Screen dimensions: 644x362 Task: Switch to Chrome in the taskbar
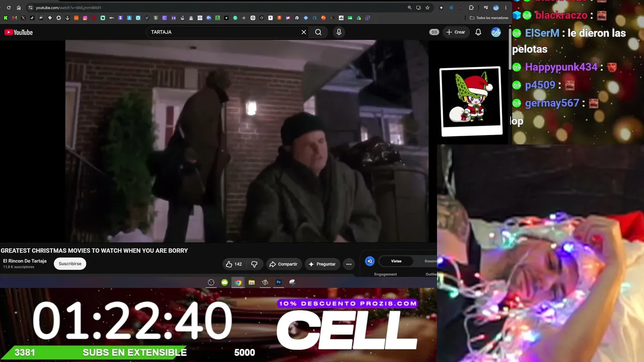click(x=238, y=283)
